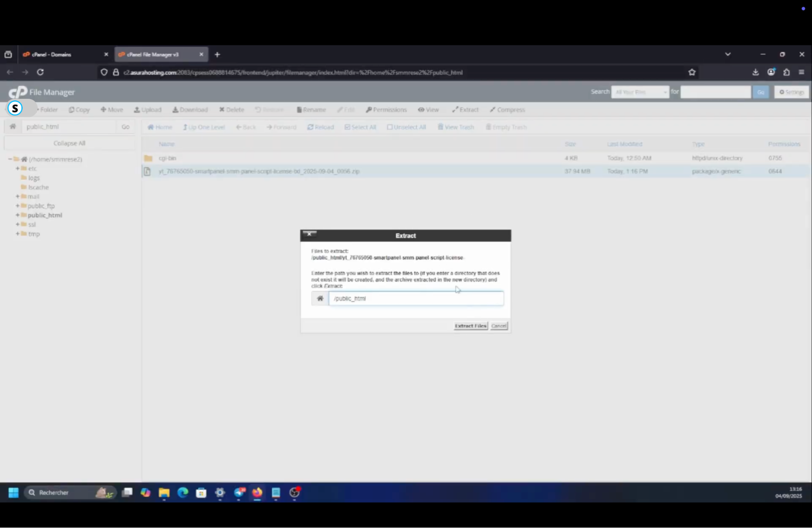The image size is (812, 528).
Task: Open the All Your Files search dropdown
Action: 640,92
